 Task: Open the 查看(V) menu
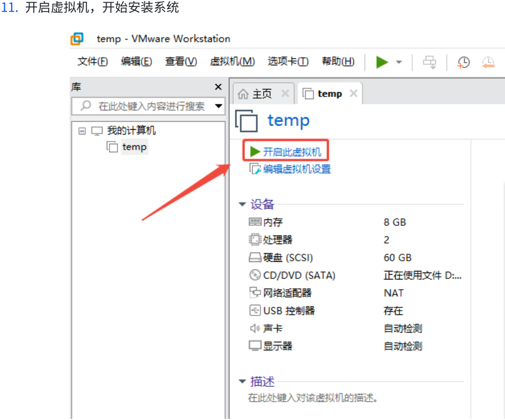(x=181, y=61)
